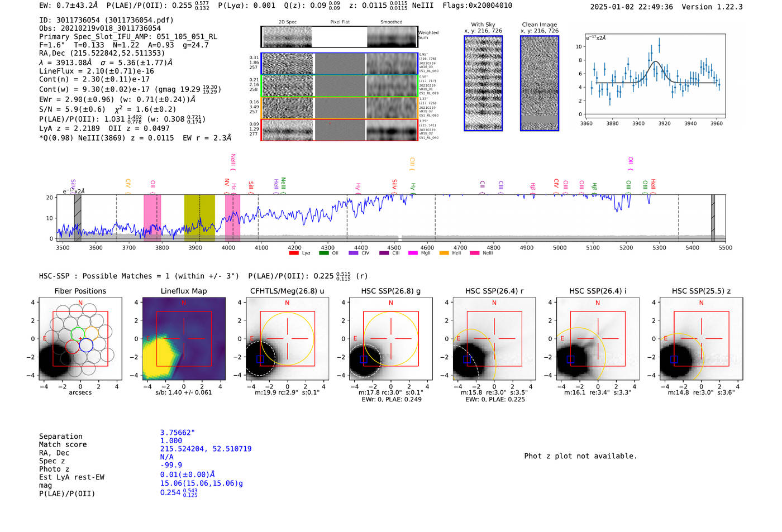Select the blue-outlined fiber 2D spectrum row
Image resolution: width=782 pixels, height=532 pixels.
pyautogui.click(x=340, y=64)
